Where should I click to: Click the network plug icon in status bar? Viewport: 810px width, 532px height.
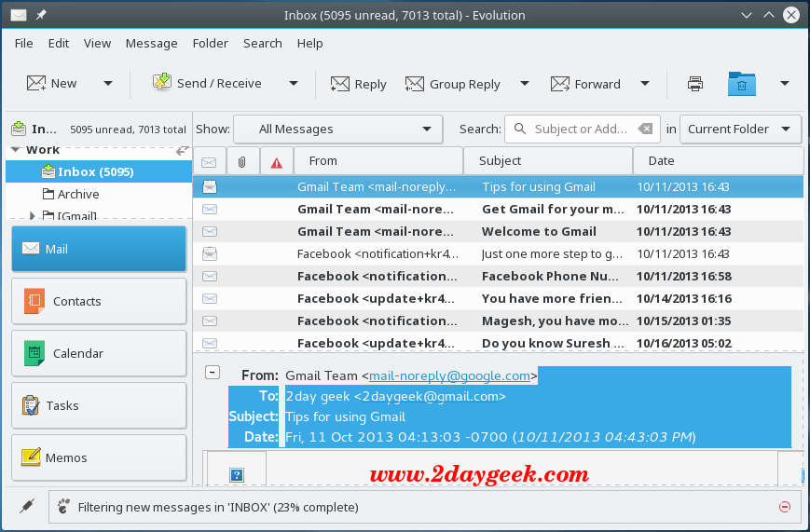click(27, 506)
